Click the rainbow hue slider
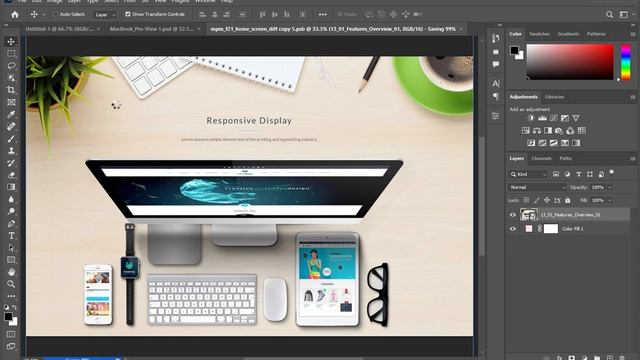 pyautogui.click(x=626, y=62)
